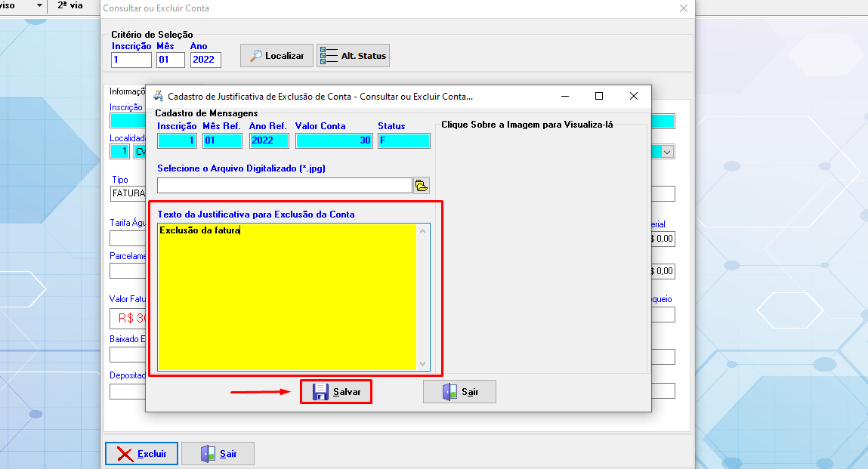Expand the combo box at the right edge

pyautogui.click(x=667, y=152)
